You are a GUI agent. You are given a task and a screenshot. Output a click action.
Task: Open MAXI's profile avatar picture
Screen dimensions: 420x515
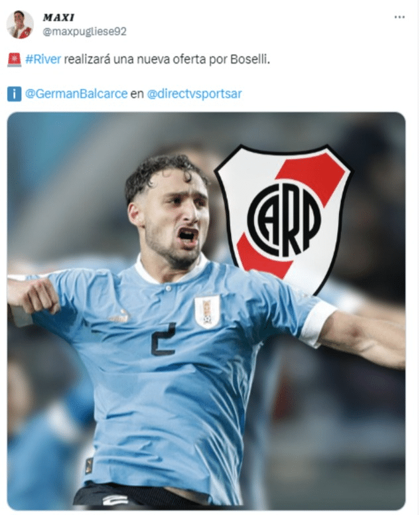click(20, 25)
